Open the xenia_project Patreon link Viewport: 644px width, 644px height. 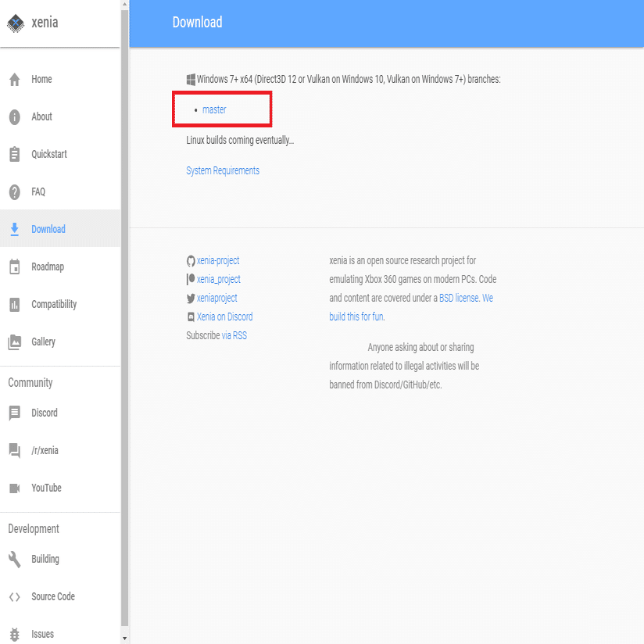pos(219,279)
